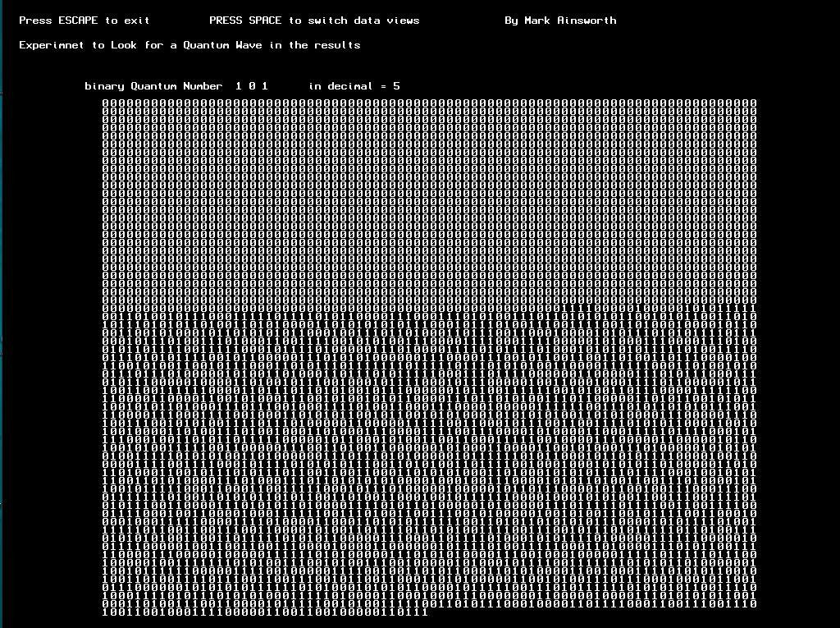The width and height of the screenshot is (840, 628).
Task: Select the "PRESS SPACE to switch data views" hint
Action: [314, 21]
